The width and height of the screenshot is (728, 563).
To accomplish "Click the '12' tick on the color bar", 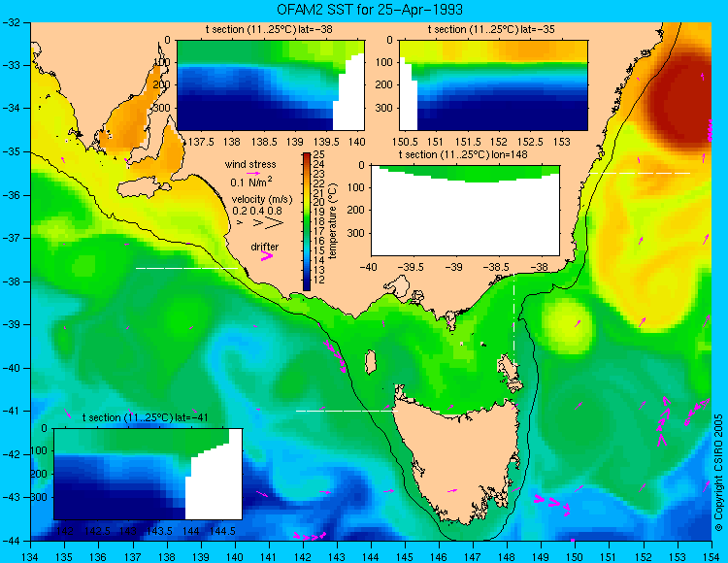I will pos(319,280).
